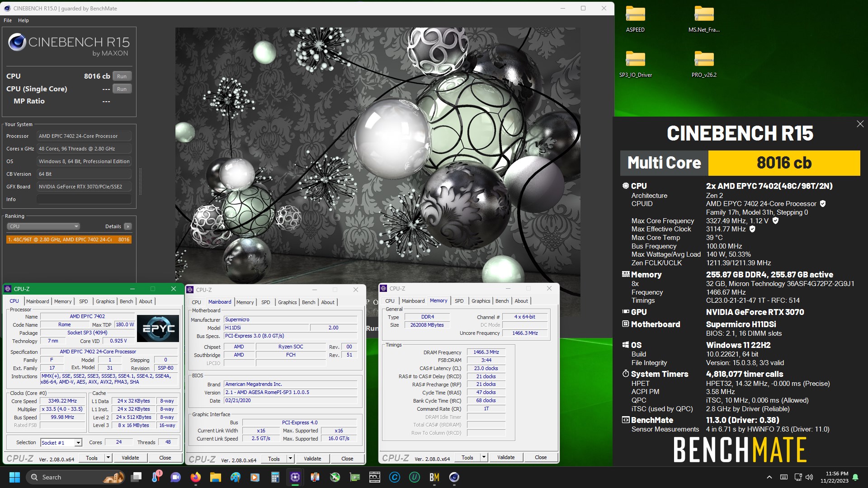Open Graphics tab in middle CPU-Z window
The height and width of the screenshot is (488, 868).
pyautogui.click(x=288, y=302)
